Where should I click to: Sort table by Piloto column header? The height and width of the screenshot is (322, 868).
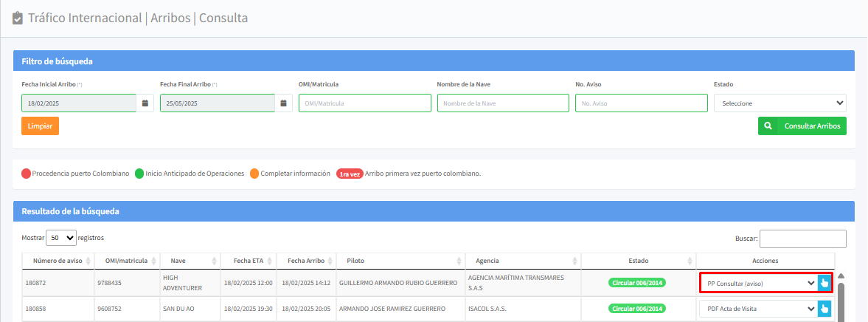point(399,261)
